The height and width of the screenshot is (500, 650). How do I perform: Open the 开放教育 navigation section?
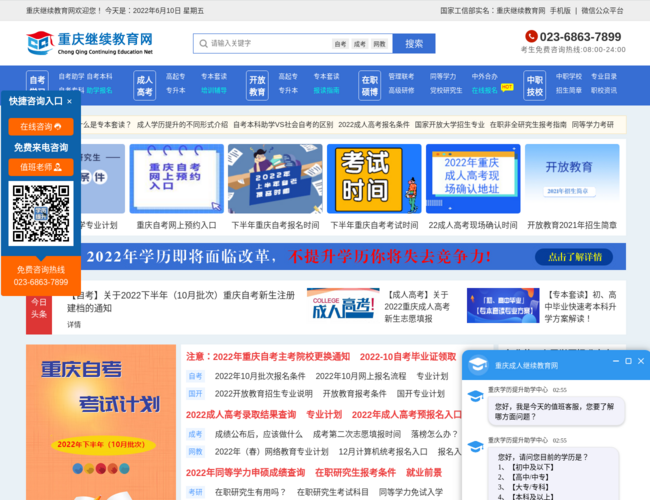[257, 84]
